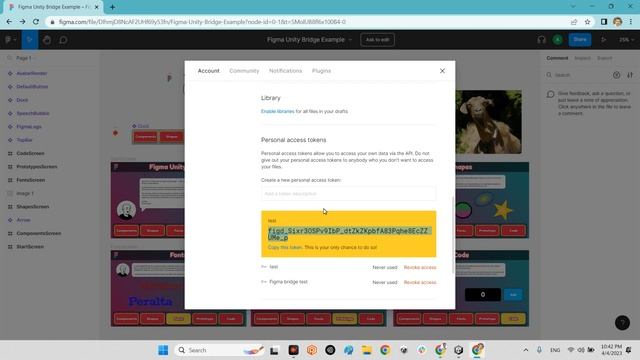Click the key icon beside 'Figma bridge test'
The height and width of the screenshot is (360, 640).
point(264,282)
